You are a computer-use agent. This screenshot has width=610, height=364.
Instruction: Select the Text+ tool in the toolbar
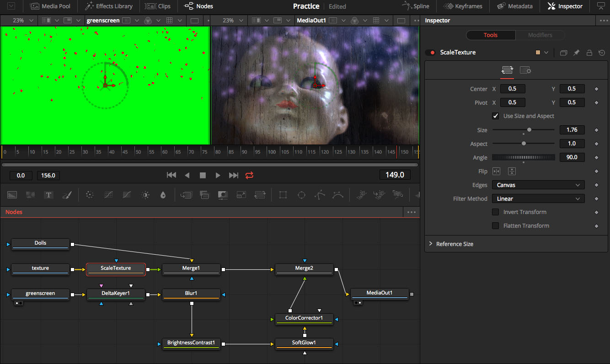pyautogui.click(x=48, y=194)
